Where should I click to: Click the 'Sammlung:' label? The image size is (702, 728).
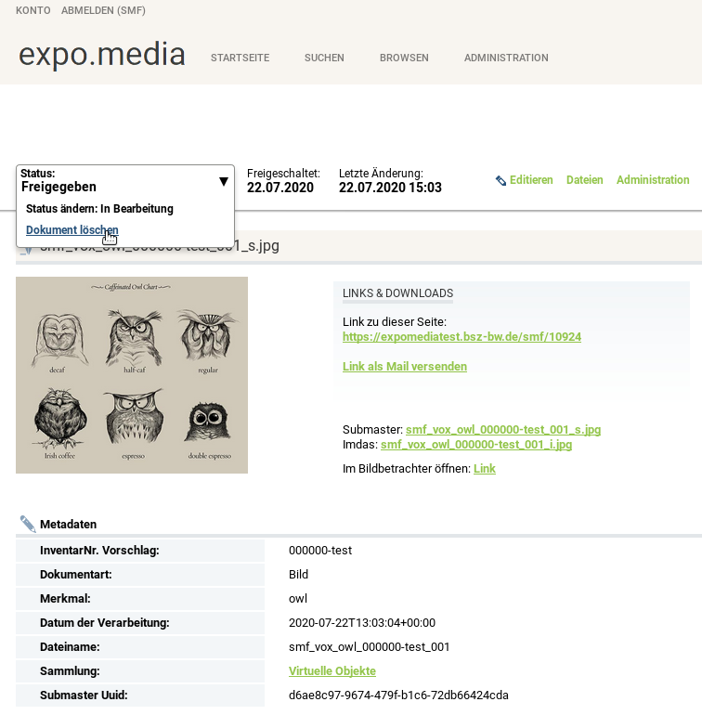click(x=70, y=670)
